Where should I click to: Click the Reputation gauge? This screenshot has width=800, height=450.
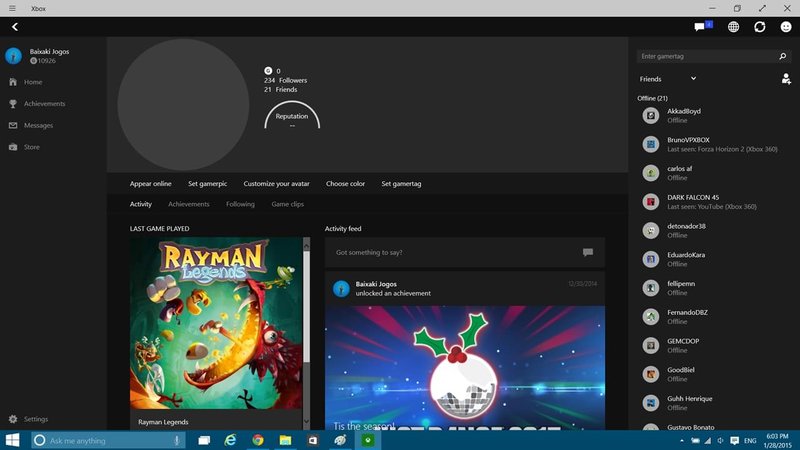point(292,116)
